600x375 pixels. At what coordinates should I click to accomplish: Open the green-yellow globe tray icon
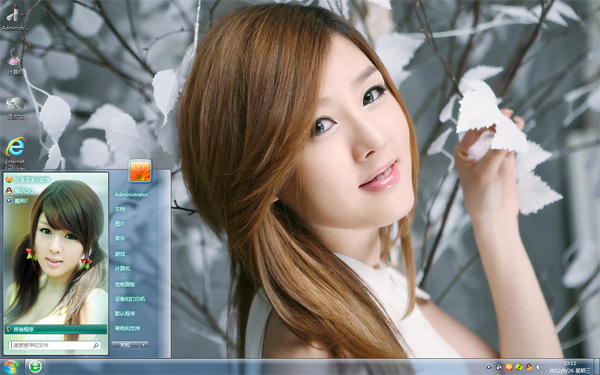click(x=519, y=367)
